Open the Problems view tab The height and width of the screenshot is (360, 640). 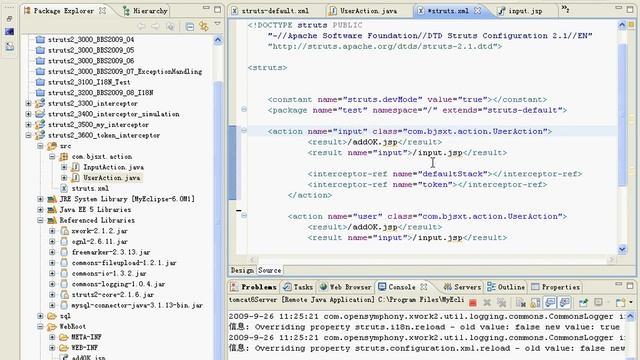pos(253,287)
